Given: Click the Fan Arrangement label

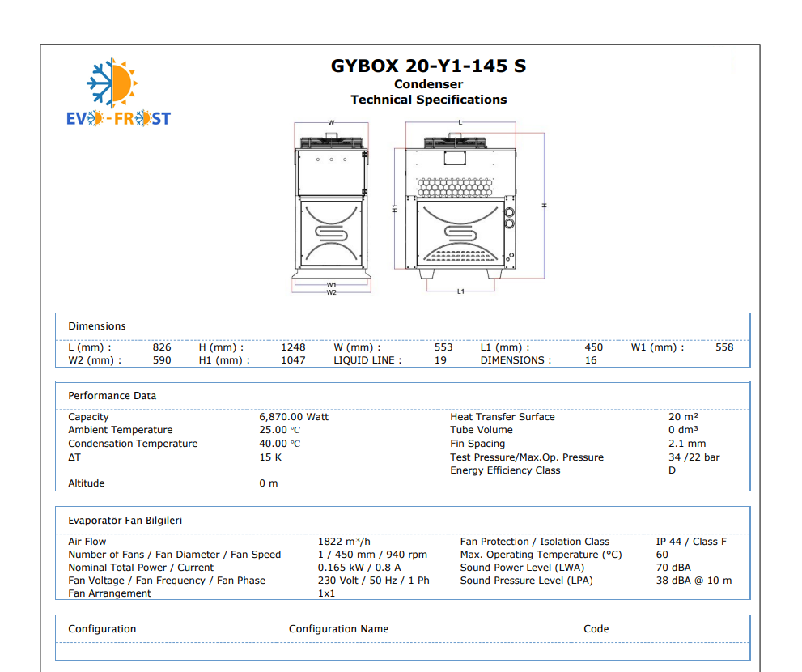Looking at the screenshot, I should pyautogui.click(x=110, y=593).
